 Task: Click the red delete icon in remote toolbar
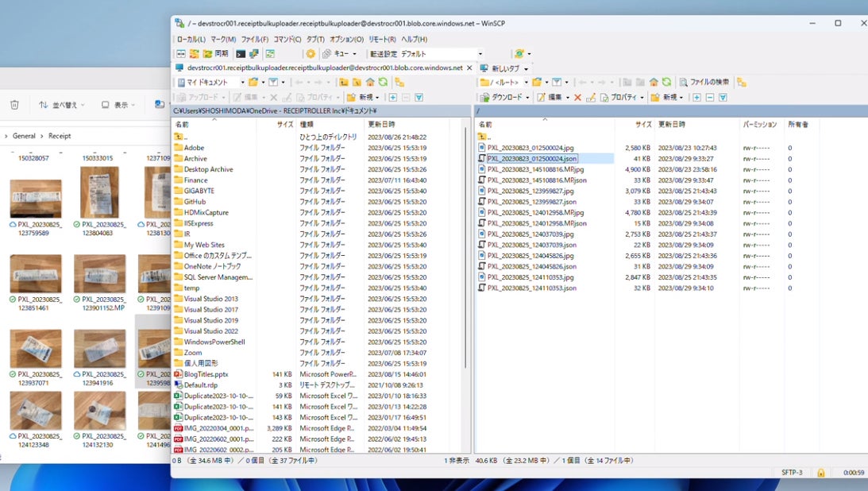[x=577, y=97]
